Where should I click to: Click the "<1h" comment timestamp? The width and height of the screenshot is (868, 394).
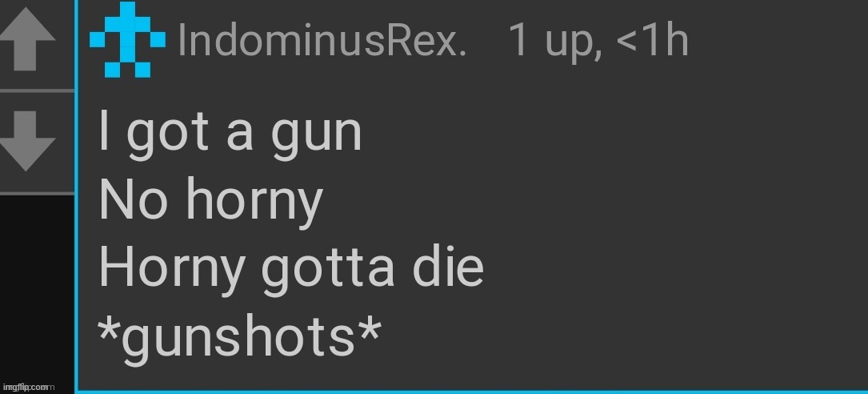(652, 40)
